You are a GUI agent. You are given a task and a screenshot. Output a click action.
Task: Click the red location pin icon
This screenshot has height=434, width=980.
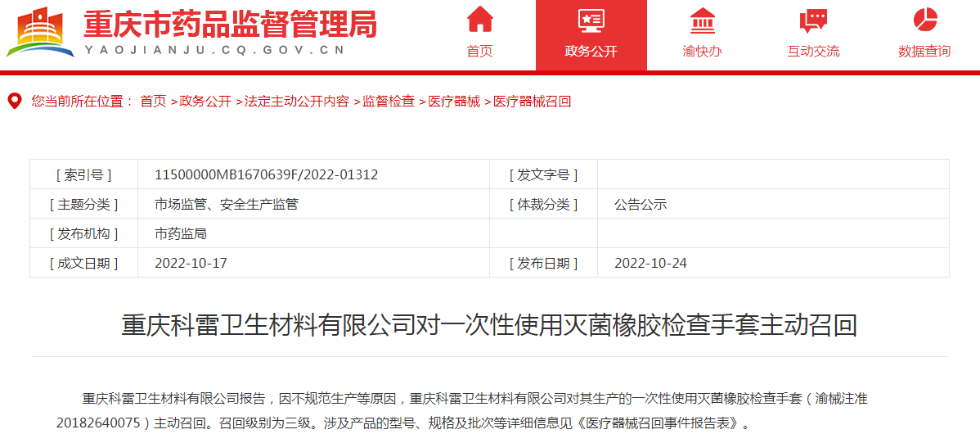click(15, 102)
